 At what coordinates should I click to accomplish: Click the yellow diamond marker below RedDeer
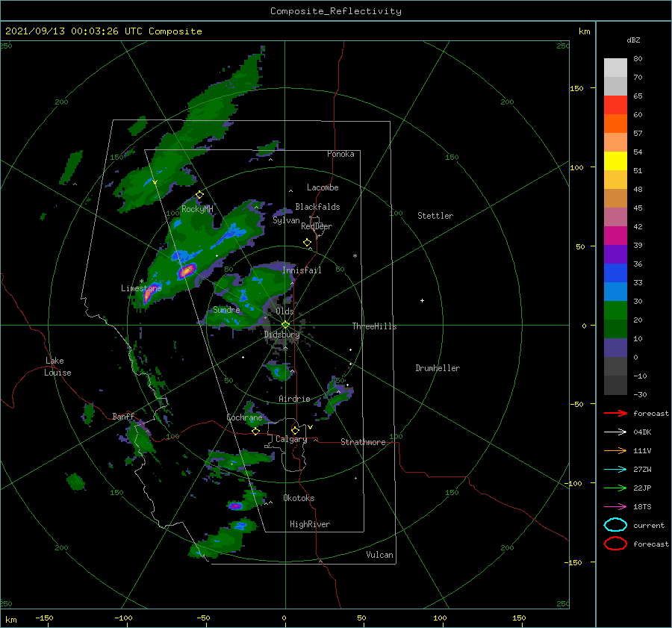(x=308, y=243)
